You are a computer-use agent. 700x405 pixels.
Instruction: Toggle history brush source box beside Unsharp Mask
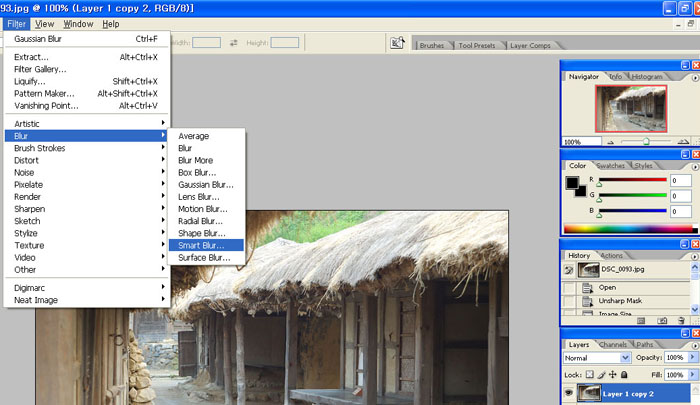(x=568, y=301)
